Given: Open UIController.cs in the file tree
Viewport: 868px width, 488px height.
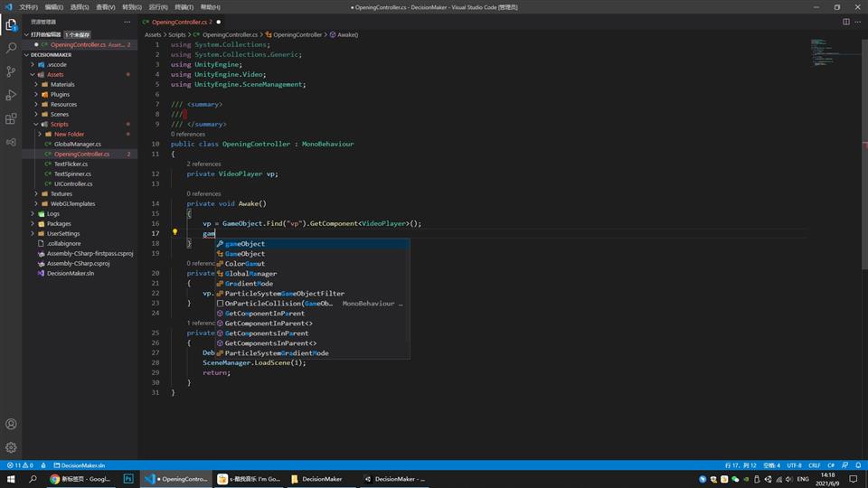Looking at the screenshot, I should [73, 184].
